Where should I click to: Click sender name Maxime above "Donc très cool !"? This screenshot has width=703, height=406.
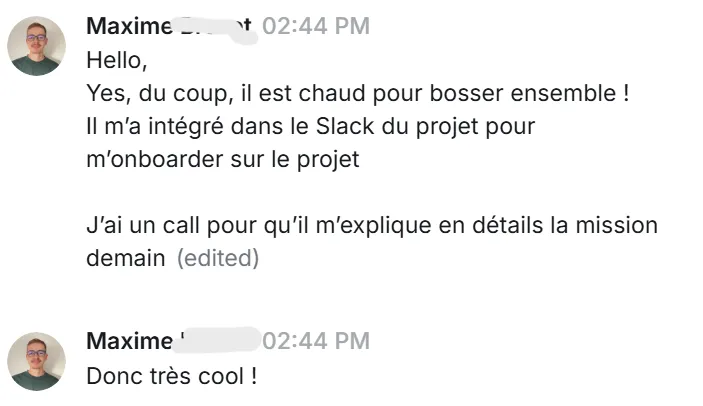(x=129, y=341)
